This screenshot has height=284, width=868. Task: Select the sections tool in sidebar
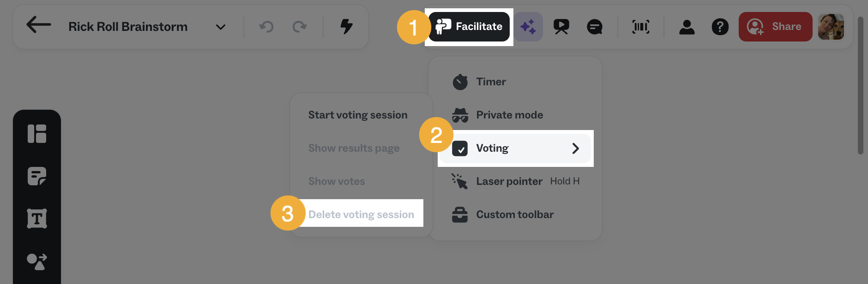click(x=37, y=134)
